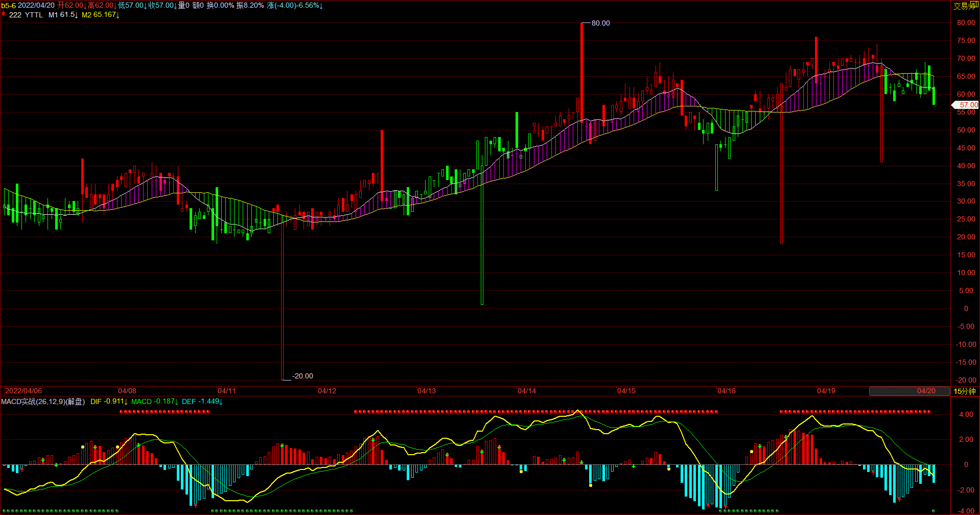Viewport: 980px width, 515px height.
Task: Click the 开62.00 open price value
Action: coord(72,6)
